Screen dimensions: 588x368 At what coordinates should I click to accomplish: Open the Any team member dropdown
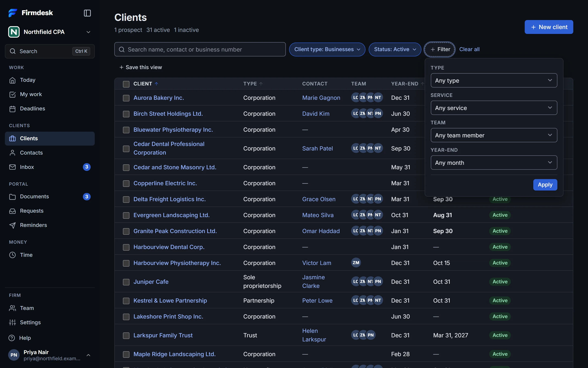494,135
